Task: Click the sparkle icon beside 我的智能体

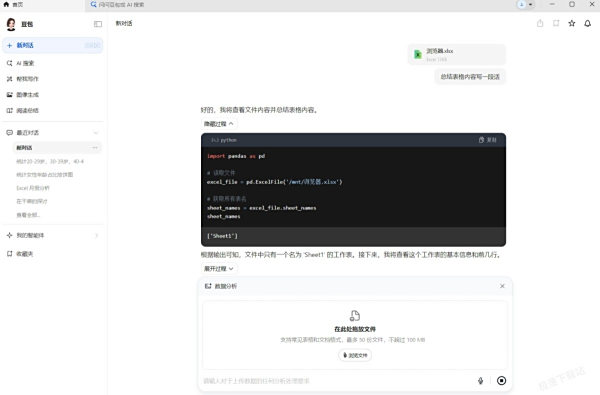Action: pos(10,235)
